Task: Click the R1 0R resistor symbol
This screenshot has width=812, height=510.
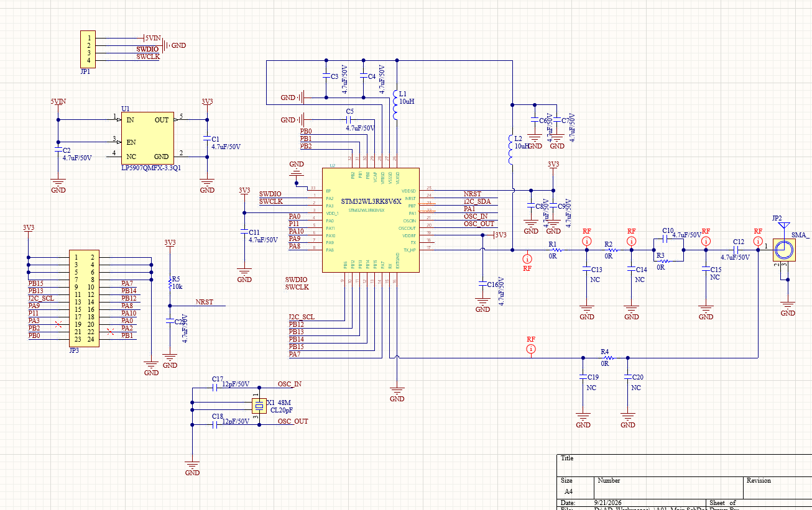Action: [556, 250]
